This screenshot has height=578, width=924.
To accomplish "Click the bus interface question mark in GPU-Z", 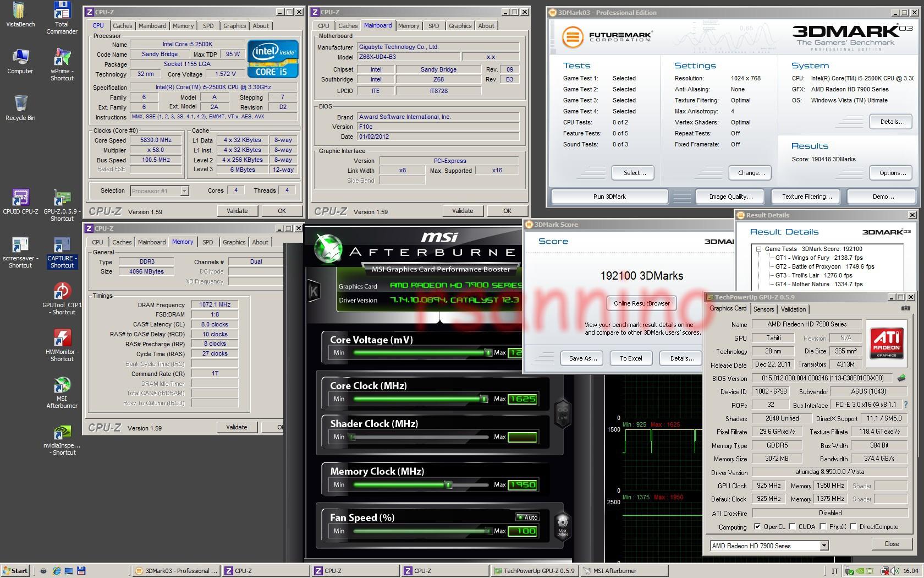I will pyautogui.click(x=905, y=405).
